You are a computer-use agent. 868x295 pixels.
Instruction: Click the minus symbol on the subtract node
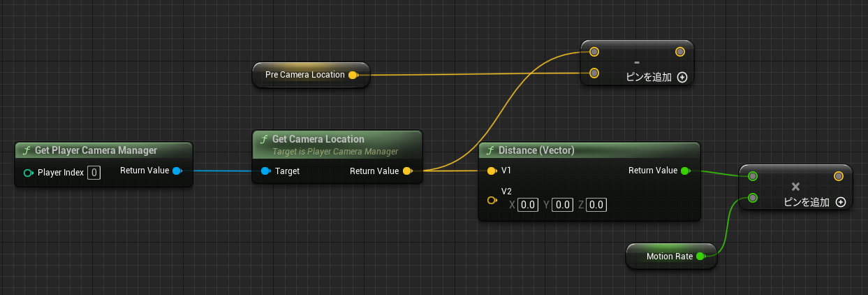point(637,62)
